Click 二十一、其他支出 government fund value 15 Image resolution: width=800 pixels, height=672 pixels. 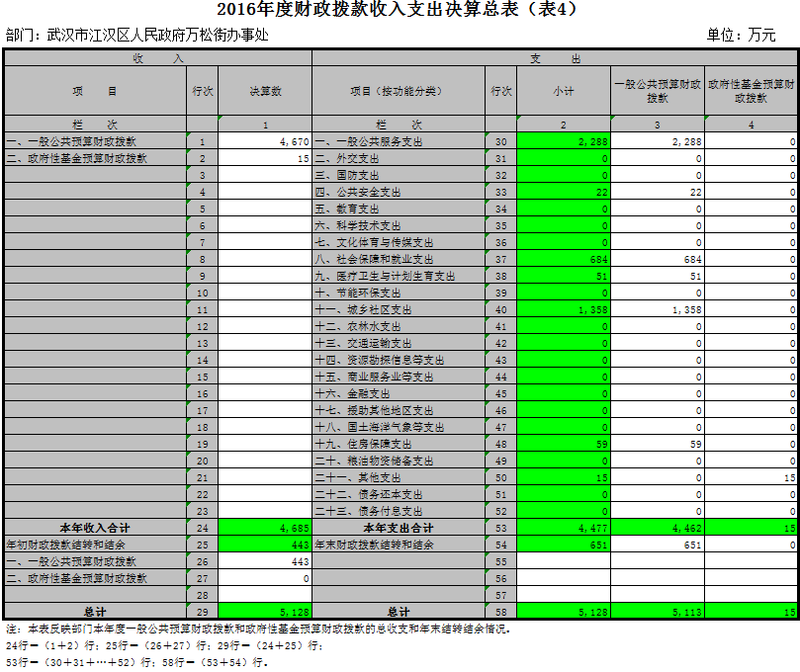752,478
